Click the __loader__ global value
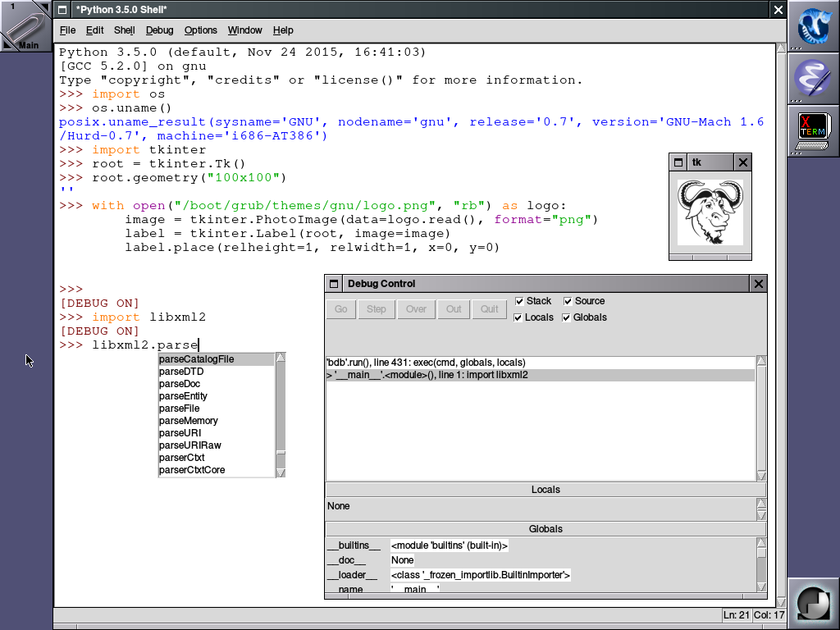The image size is (840, 630). coord(480,575)
